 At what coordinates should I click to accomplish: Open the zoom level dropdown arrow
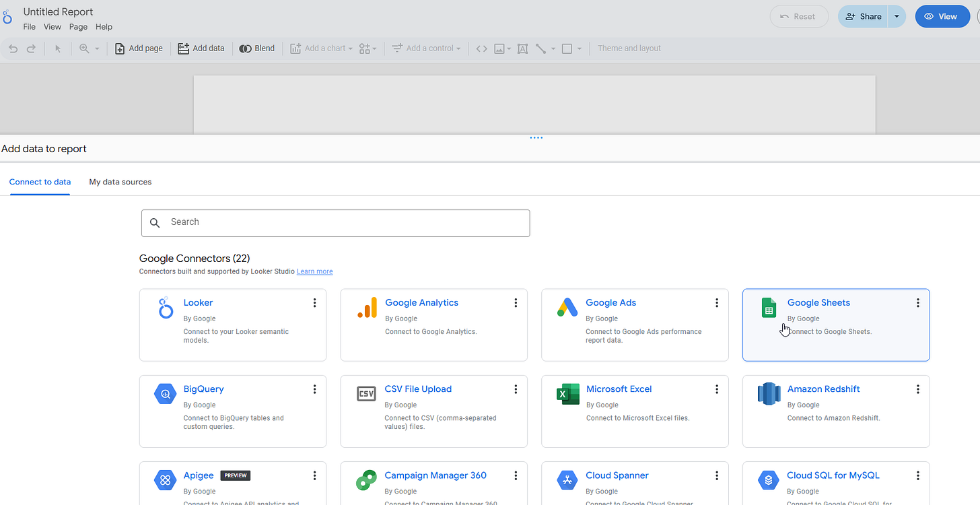[97, 48]
